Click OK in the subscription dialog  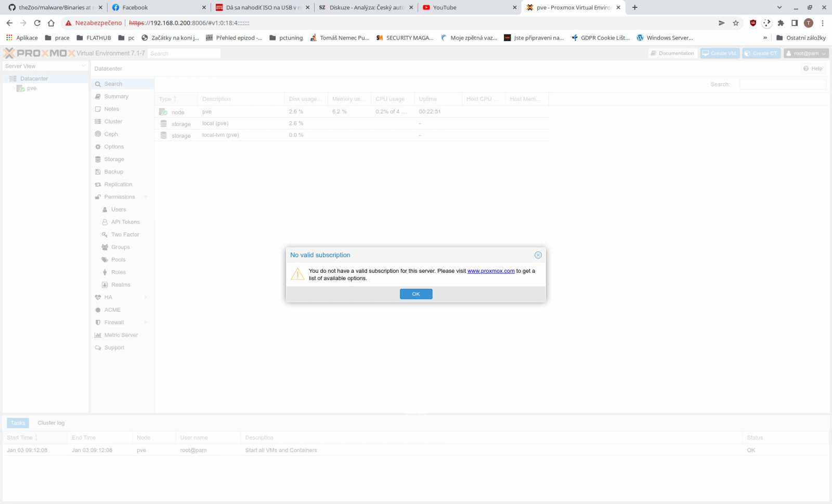416,294
